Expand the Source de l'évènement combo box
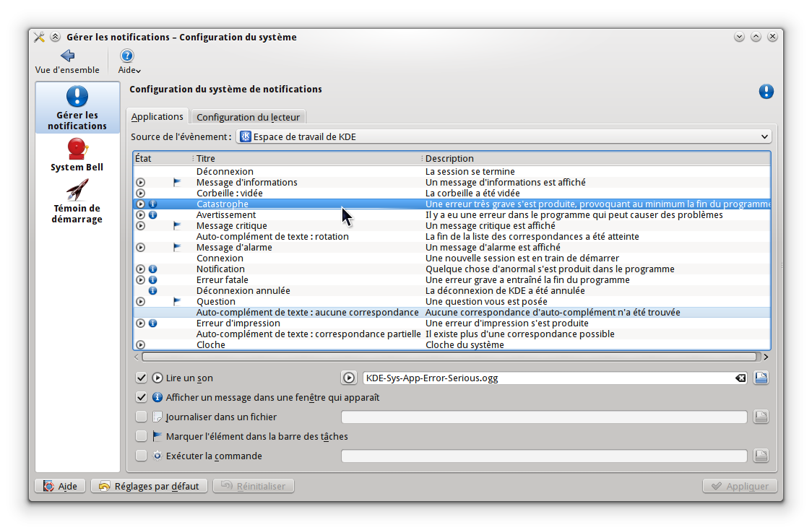Viewport: 812px width, 530px height. tap(504, 136)
